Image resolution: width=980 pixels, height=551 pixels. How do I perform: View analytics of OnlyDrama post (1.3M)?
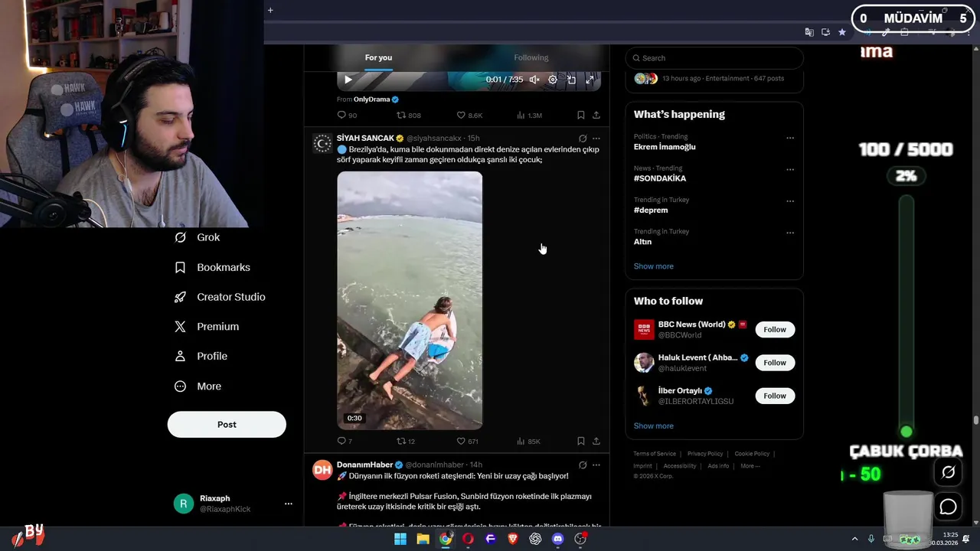pos(529,115)
